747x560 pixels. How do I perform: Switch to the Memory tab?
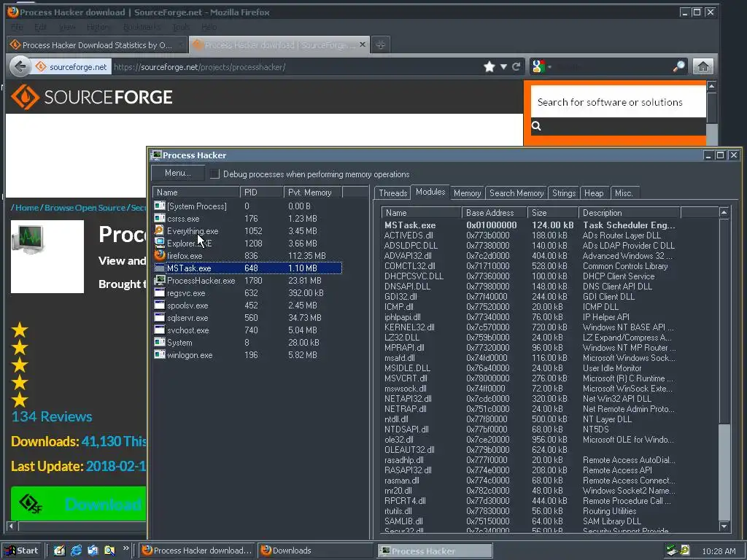467,192
